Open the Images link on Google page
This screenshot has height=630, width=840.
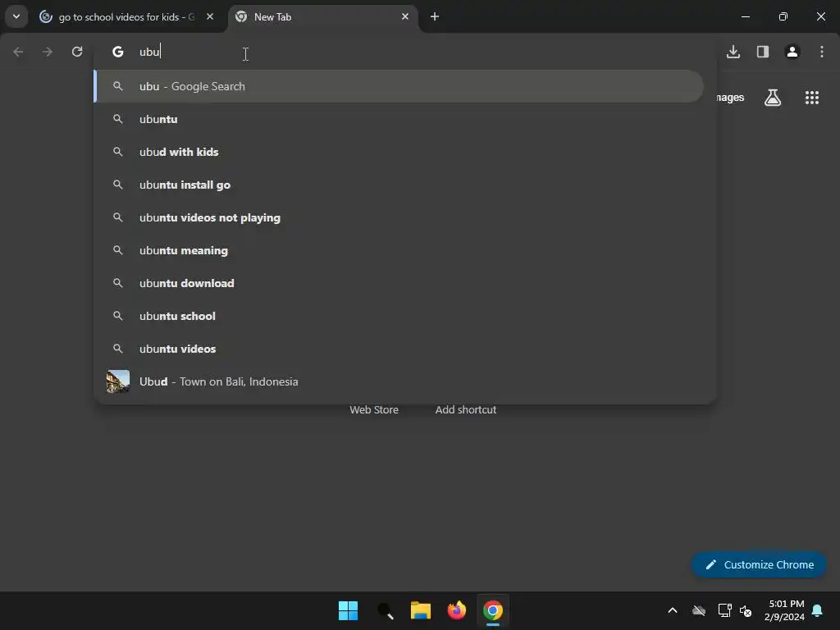pos(730,98)
